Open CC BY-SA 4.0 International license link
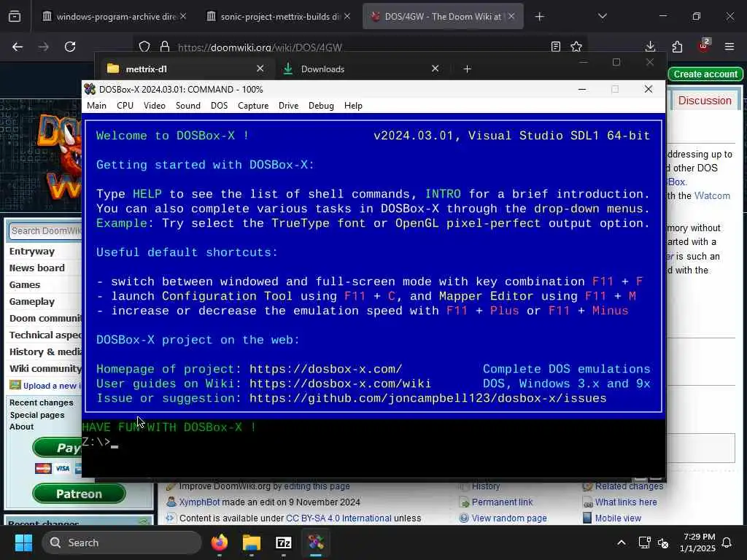The image size is (747, 560). 338,518
